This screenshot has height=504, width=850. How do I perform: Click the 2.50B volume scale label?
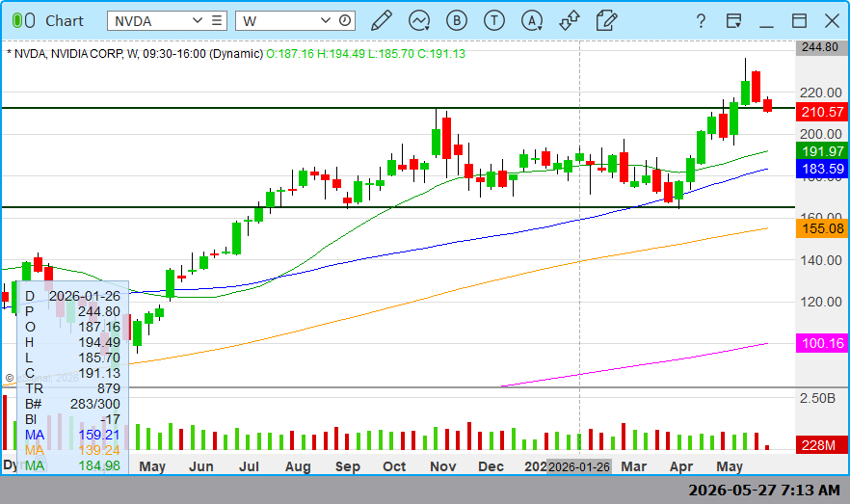tap(817, 398)
